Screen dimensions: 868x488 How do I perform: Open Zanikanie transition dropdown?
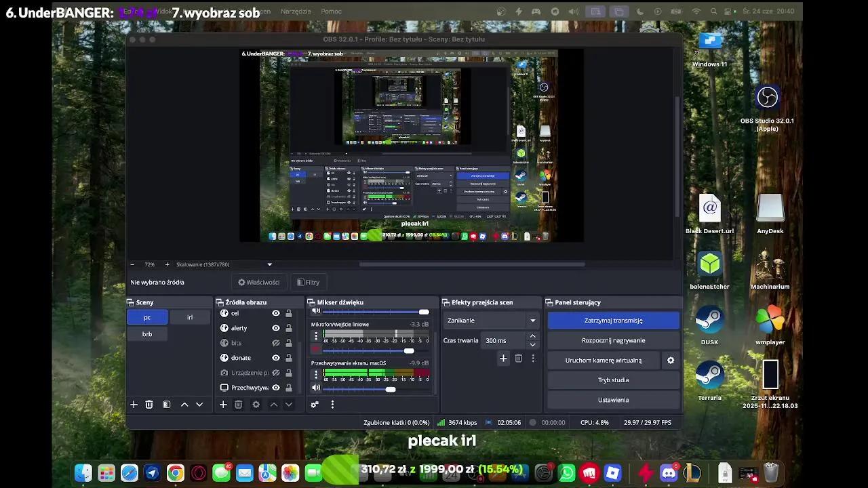(x=491, y=321)
